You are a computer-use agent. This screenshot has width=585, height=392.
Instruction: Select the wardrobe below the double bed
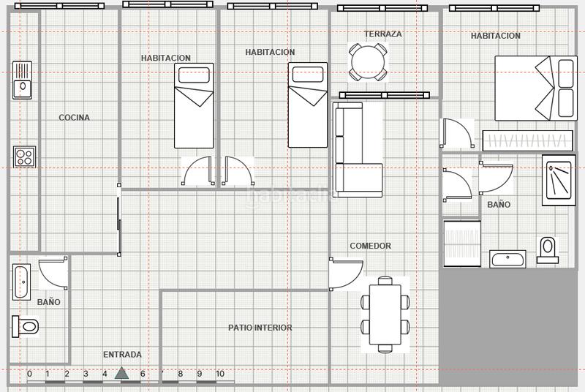(x=526, y=140)
